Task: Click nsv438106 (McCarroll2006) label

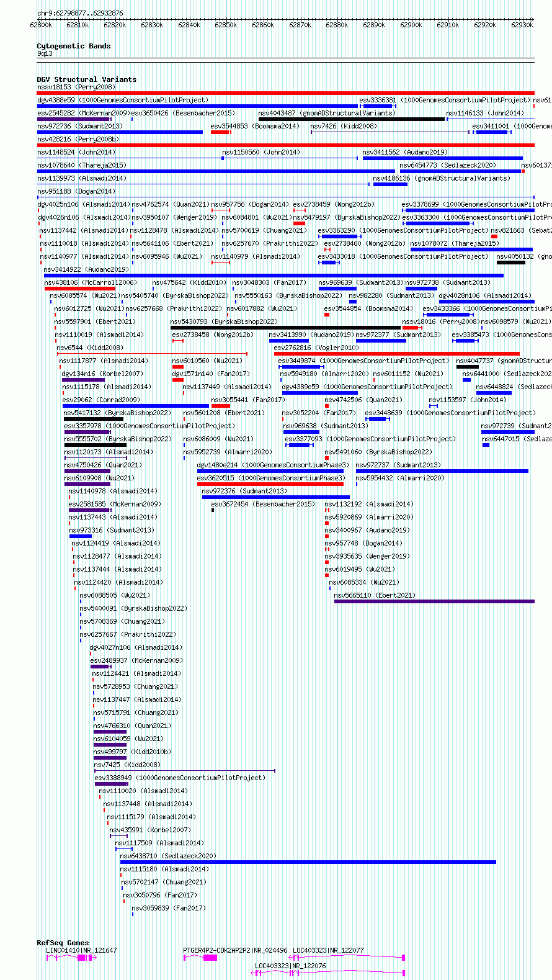Action: pos(91,283)
